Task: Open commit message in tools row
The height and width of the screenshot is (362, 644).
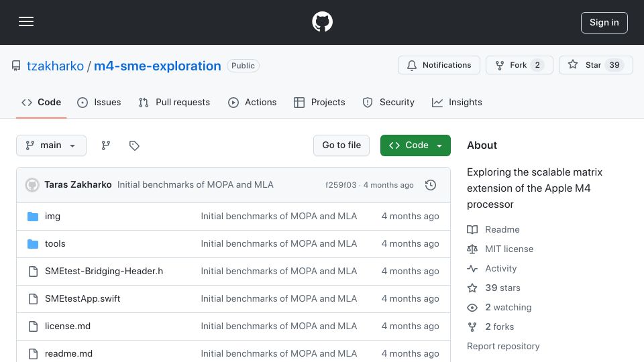Action: point(279,244)
